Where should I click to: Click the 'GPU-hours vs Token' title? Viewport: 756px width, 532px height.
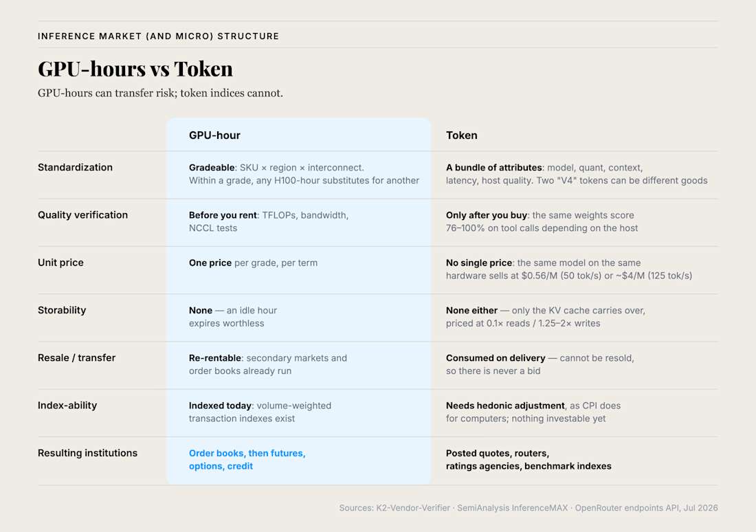pyautogui.click(x=135, y=69)
